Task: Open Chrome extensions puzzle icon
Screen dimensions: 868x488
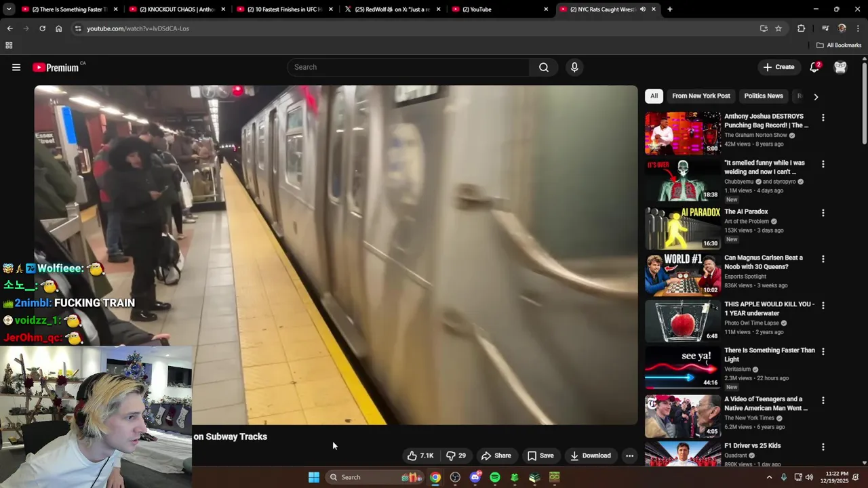Action: point(802,28)
